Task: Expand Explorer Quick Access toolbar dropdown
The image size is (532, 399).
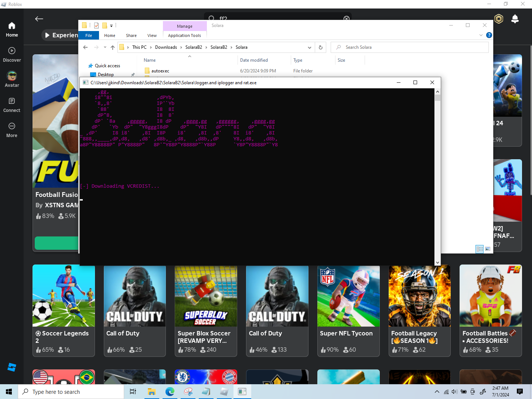Action: (111, 26)
